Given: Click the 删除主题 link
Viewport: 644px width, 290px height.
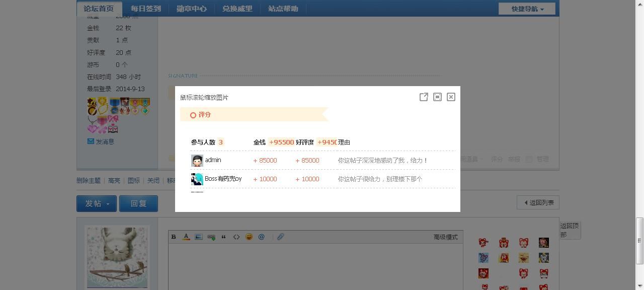Looking at the screenshot, I should click(x=89, y=180).
